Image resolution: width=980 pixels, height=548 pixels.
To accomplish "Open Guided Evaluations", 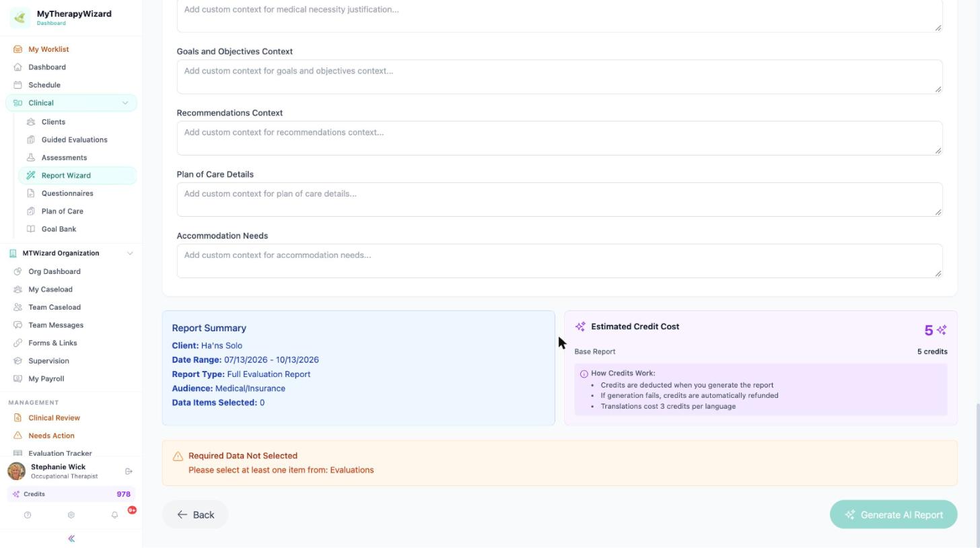I will coord(74,140).
